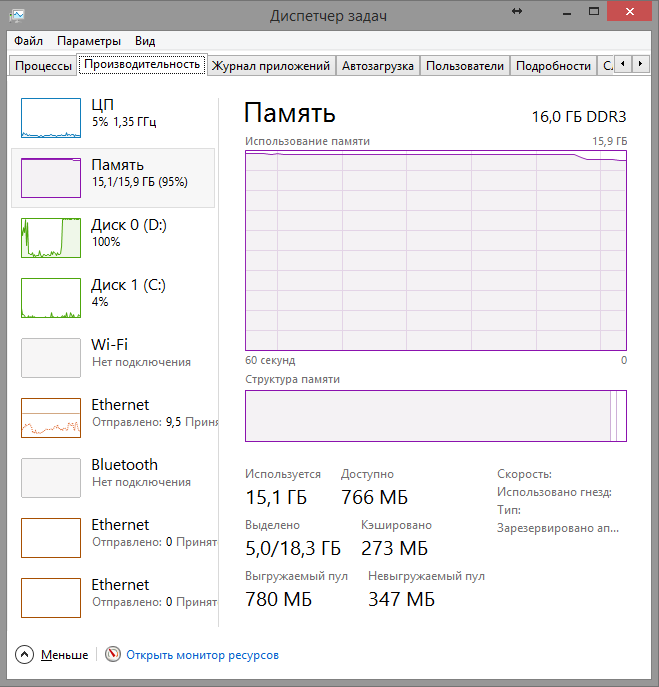Screen dimensions: 659x687
Task: Open Открыть монитор ресурсов link
Action: (202, 655)
